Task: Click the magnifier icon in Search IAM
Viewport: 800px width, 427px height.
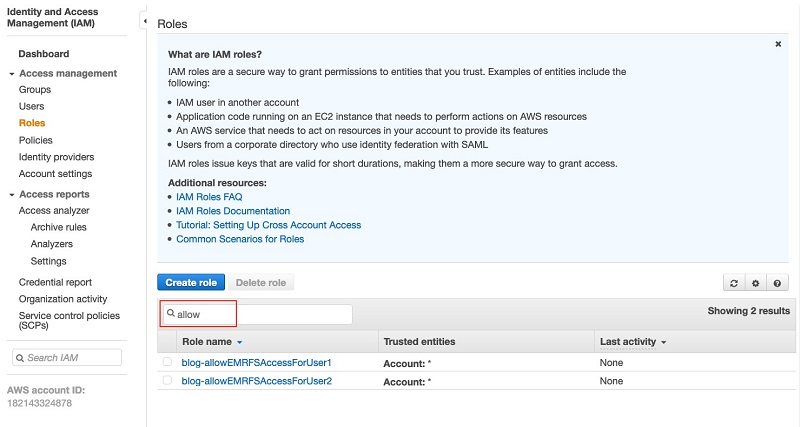Action: (x=20, y=358)
